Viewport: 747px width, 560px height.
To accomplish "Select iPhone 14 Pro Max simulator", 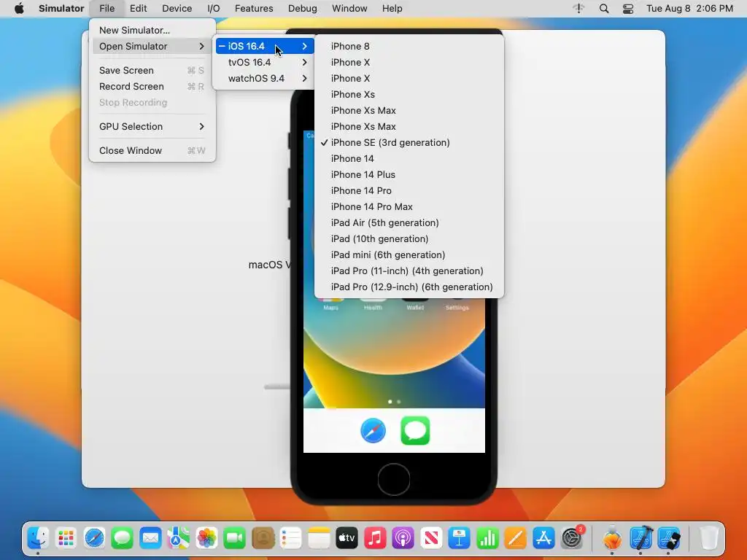I will click(409, 206).
